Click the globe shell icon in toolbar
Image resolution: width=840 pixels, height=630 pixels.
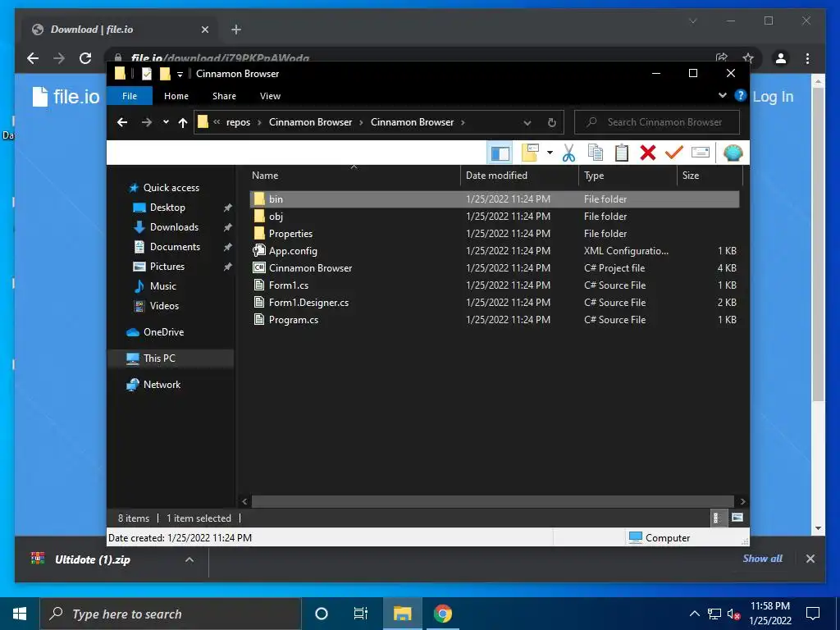pyautogui.click(x=733, y=153)
